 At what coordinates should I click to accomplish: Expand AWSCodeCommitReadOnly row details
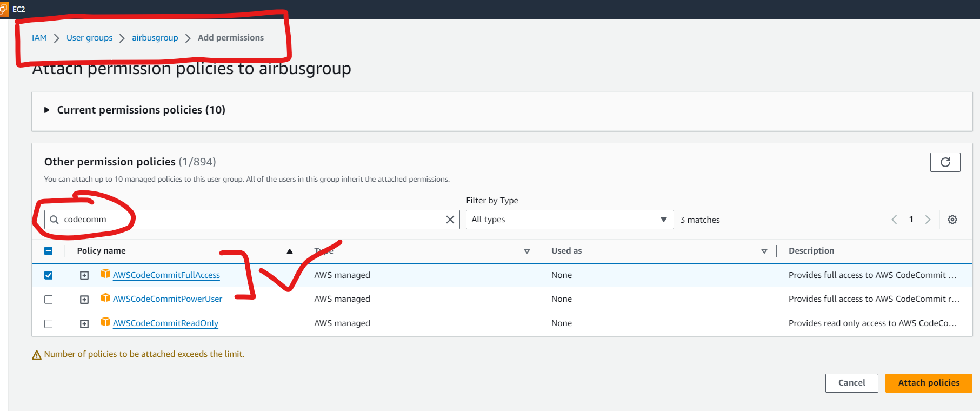84,324
